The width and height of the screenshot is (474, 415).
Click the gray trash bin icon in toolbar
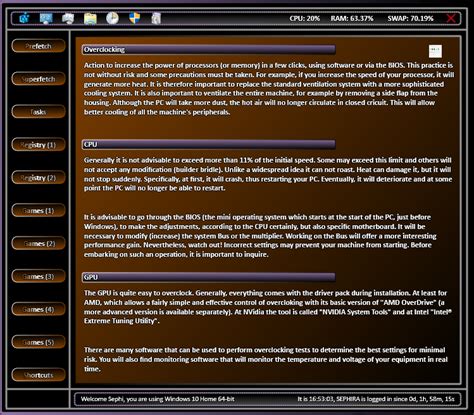tap(156, 18)
